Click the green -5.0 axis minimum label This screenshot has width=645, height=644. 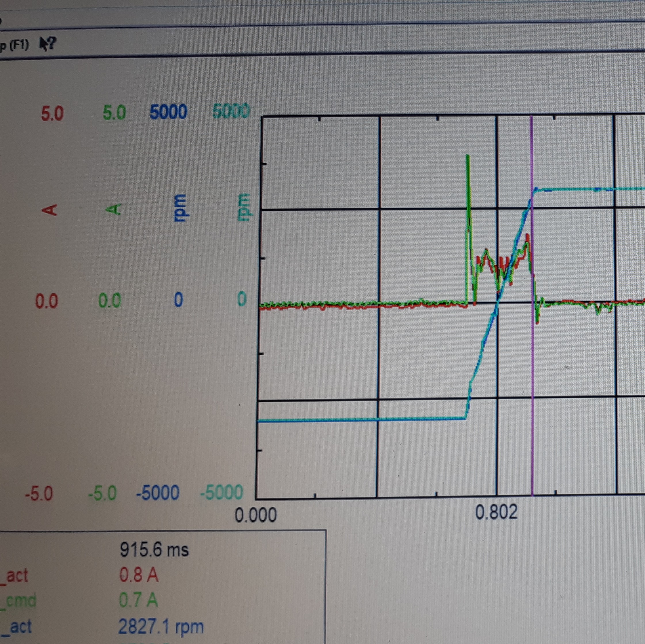click(x=102, y=493)
